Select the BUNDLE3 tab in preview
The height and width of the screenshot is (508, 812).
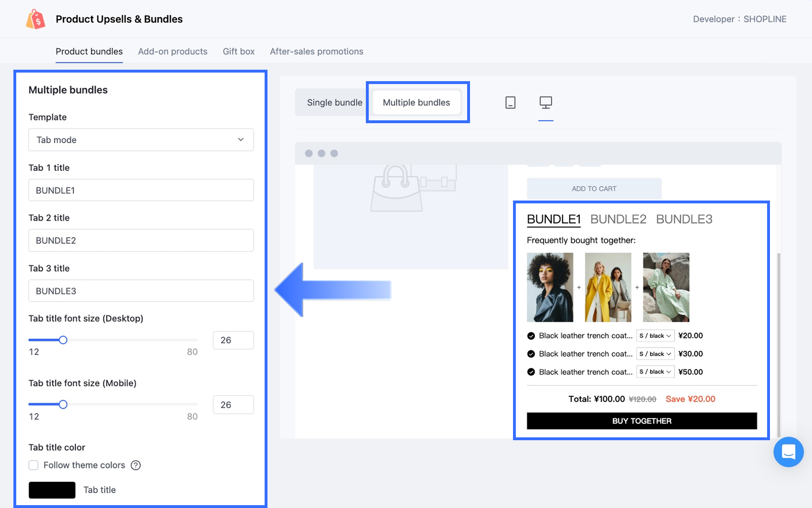tap(684, 219)
